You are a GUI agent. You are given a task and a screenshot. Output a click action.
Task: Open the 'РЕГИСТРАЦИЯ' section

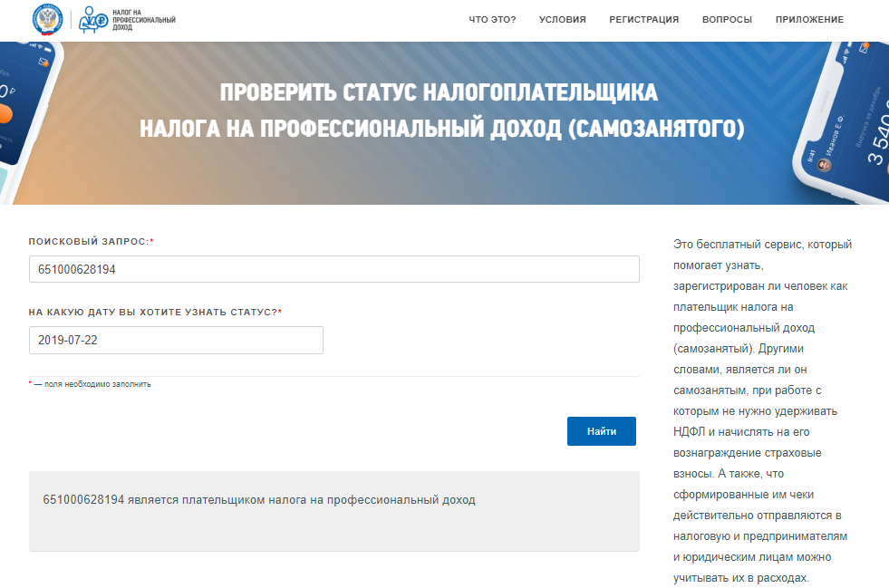tap(644, 17)
